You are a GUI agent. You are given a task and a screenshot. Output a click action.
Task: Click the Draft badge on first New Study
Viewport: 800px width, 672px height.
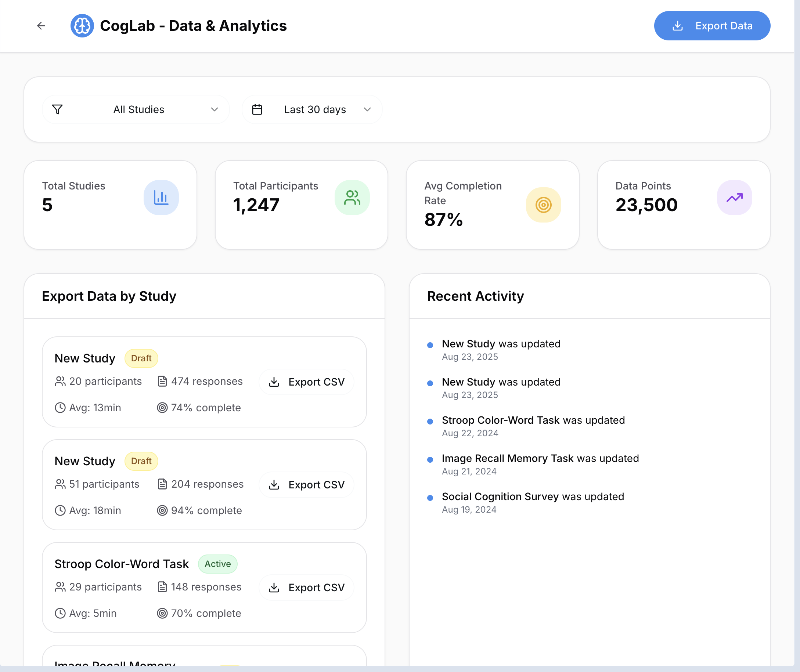click(141, 358)
